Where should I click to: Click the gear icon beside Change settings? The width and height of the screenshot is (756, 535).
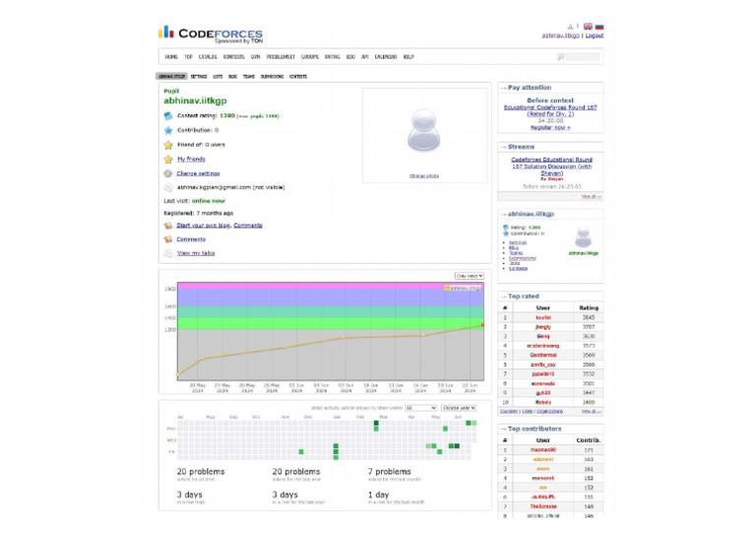168,173
